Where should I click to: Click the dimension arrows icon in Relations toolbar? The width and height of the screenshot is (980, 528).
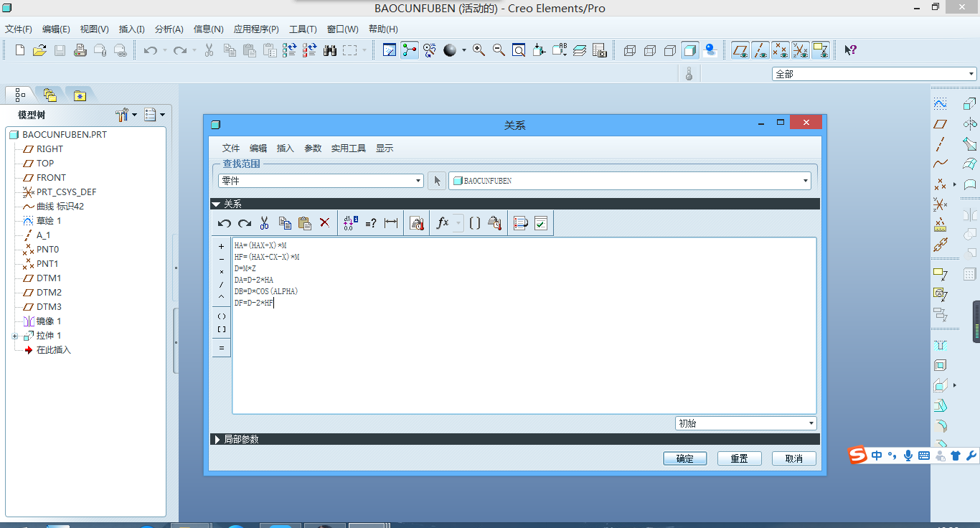391,223
